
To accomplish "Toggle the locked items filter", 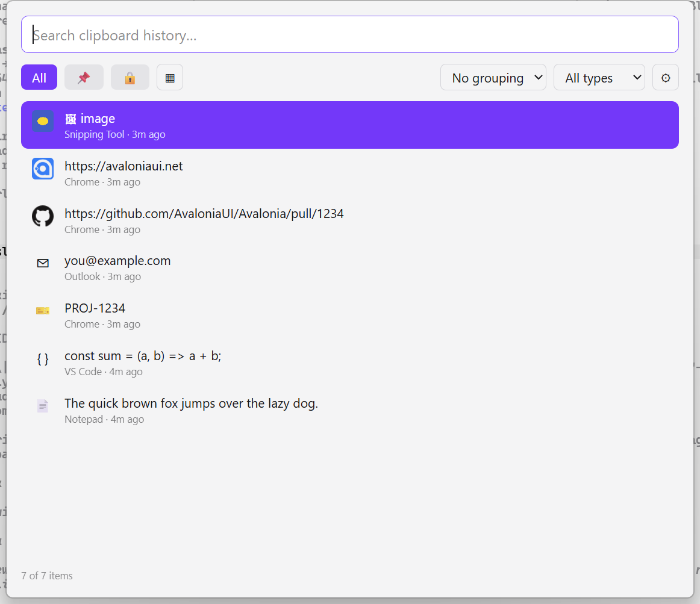I will (x=130, y=77).
